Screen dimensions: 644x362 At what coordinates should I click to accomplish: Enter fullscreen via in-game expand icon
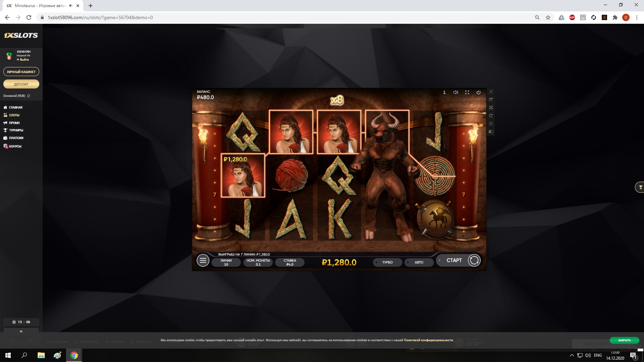[467, 93]
